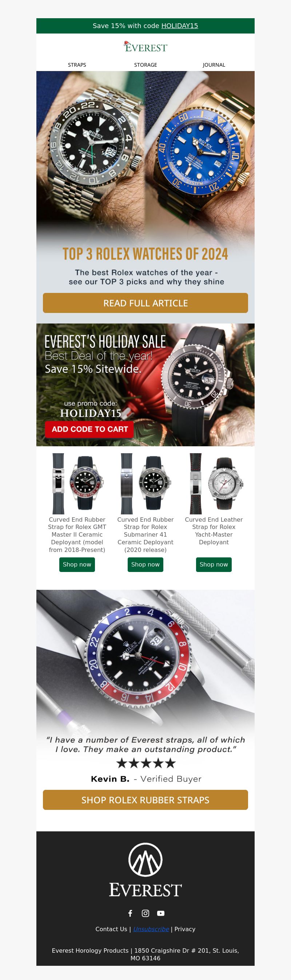Click the Yacht-Master leather strap product image
This screenshot has height=980, width=291.
point(214,483)
